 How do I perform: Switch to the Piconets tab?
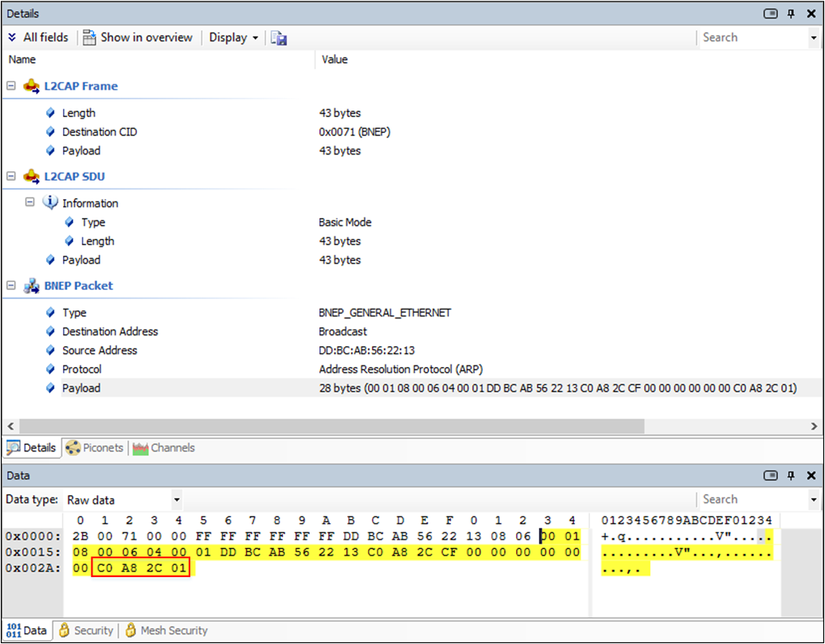tap(95, 448)
